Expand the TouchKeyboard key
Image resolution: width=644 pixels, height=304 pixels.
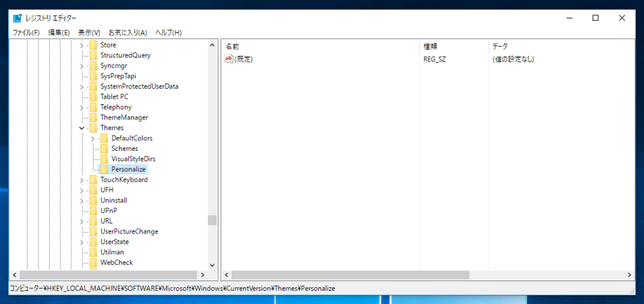tap(82, 180)
